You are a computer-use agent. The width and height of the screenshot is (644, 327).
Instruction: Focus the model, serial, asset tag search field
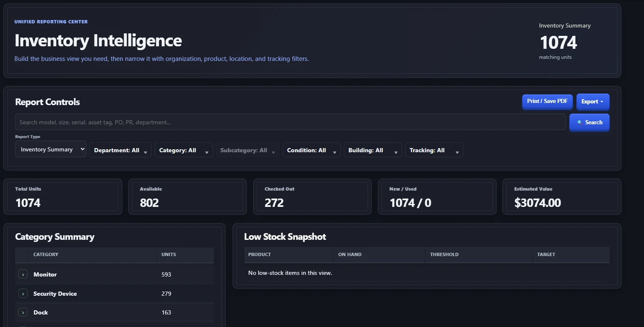[290, 122]
